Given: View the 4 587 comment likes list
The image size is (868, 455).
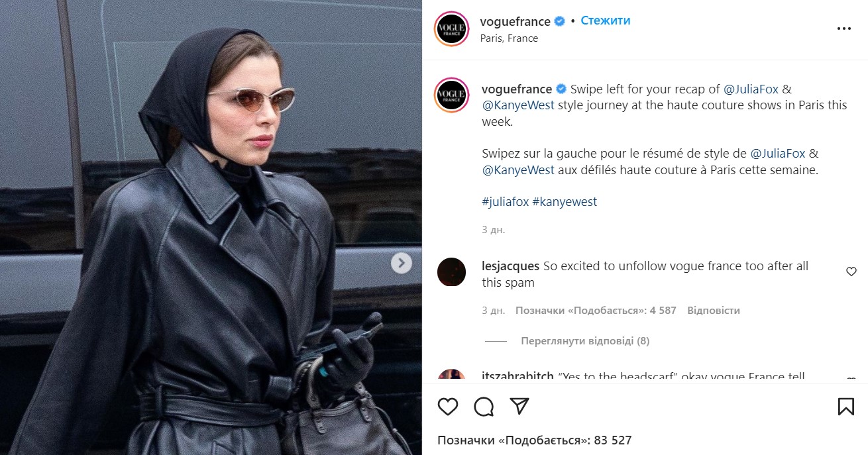Looking at the screenshot, I should pyautogui.click(x=596, y=310).
